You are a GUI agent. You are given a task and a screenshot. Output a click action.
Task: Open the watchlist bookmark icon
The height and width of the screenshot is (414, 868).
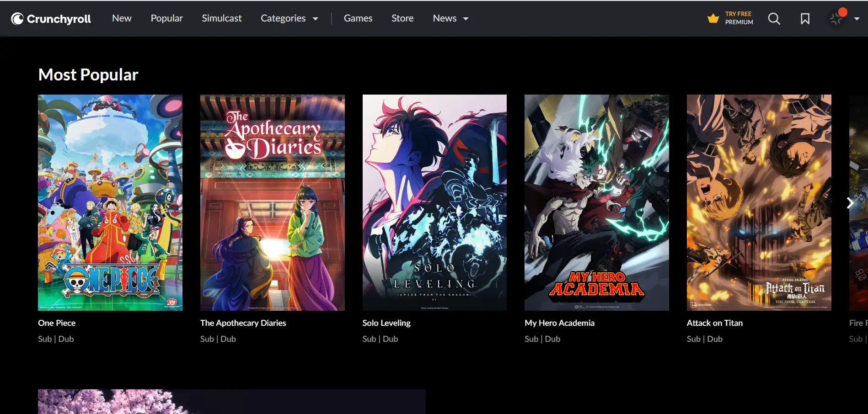point(805,19)
